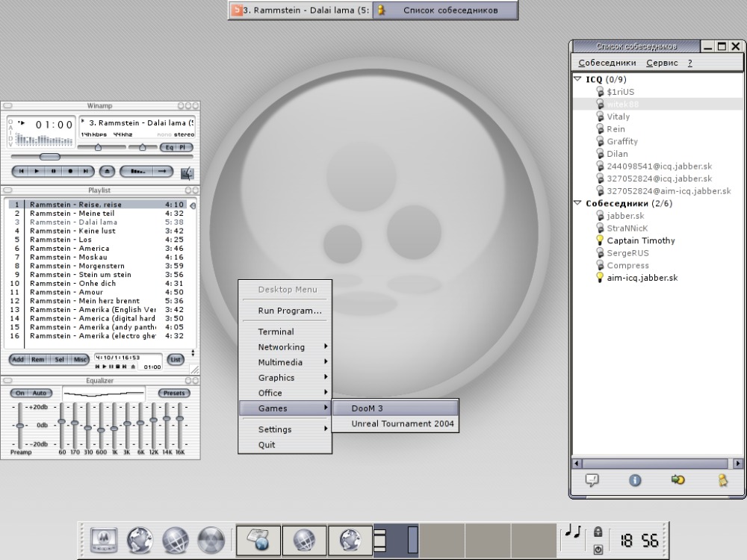Click padlock lock icon in bottom dock
Image resolution: width=747 pixels, height=560 pixels.
pyautogui.click(x=598, y=532)
